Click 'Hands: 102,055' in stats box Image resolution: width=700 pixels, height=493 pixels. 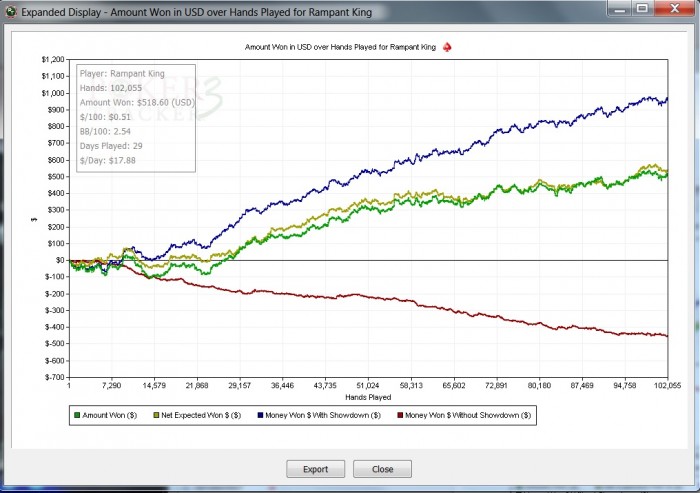111,88
